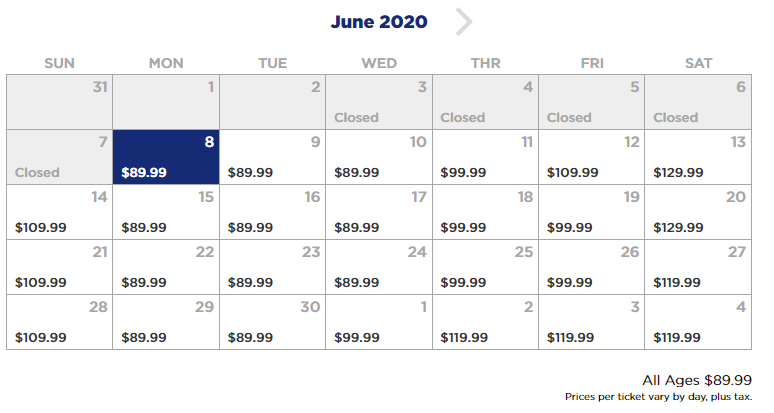The image size is (774, 413).
Task: Select June 8 priced at $89.99
Action: point(166,157)
